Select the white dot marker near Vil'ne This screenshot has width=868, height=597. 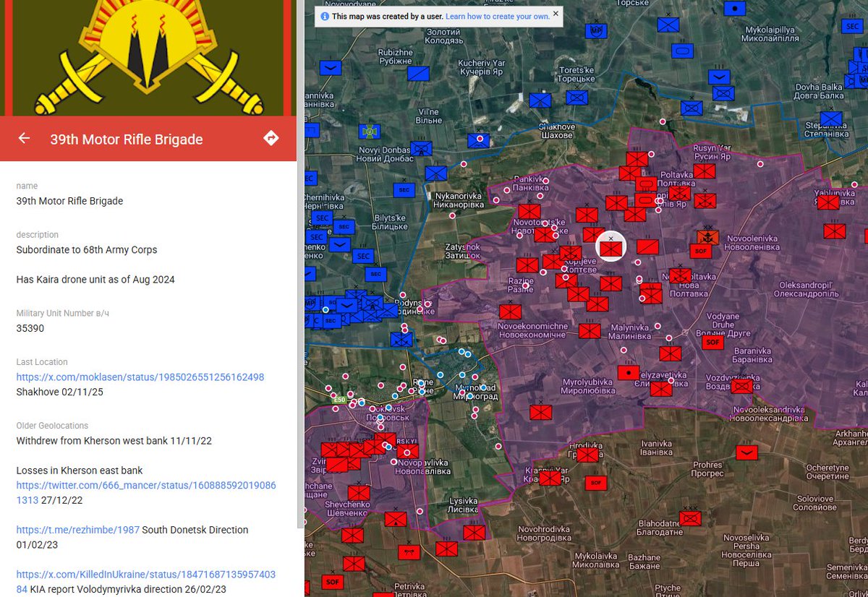[480, 137]
